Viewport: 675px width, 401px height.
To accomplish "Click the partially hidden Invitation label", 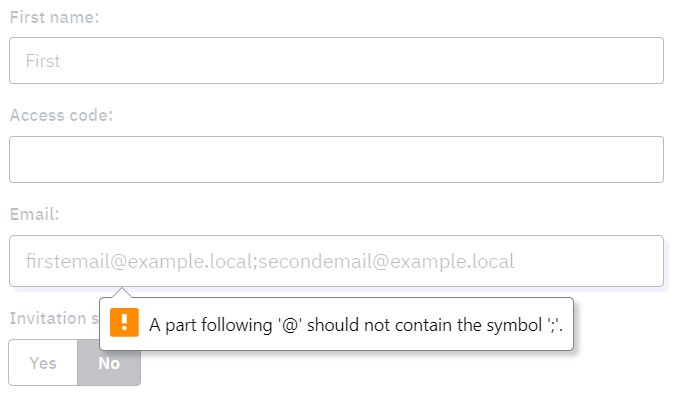I will [x=52, y=318].
